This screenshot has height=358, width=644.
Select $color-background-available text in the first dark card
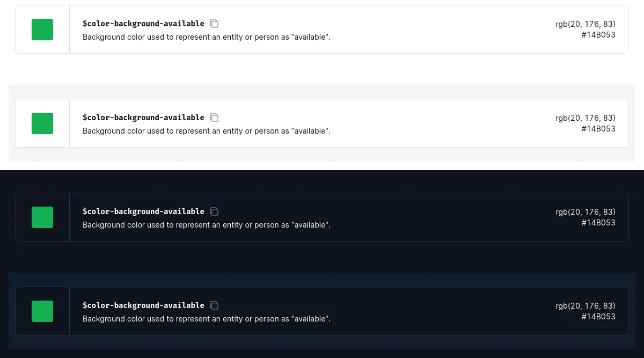[143, 211]
